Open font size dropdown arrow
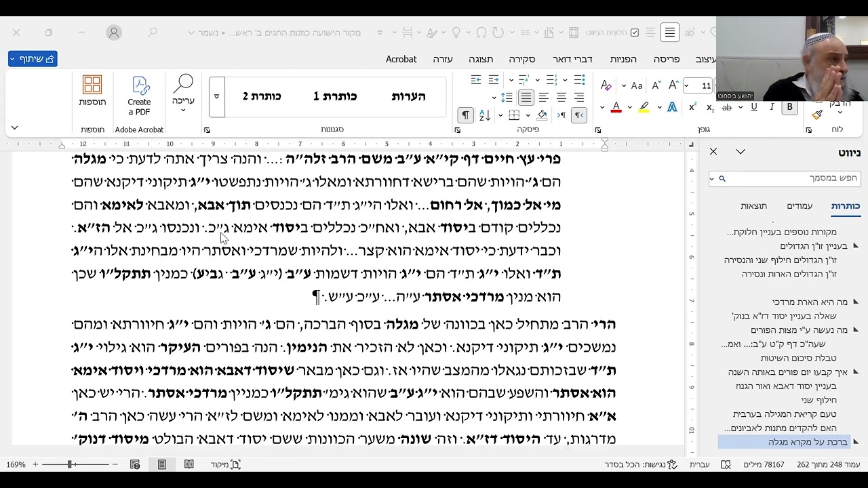This screenshot has width=868, height=488. tap(687, 85)
